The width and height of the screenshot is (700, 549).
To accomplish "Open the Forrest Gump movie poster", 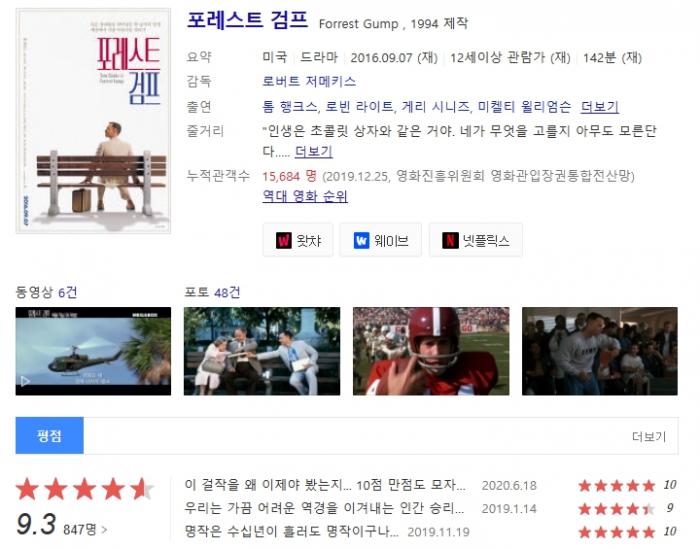I will 93,121.
